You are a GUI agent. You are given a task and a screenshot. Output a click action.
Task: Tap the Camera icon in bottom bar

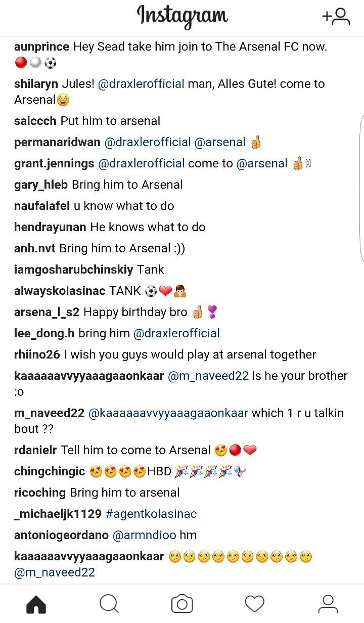coord(182,604)
